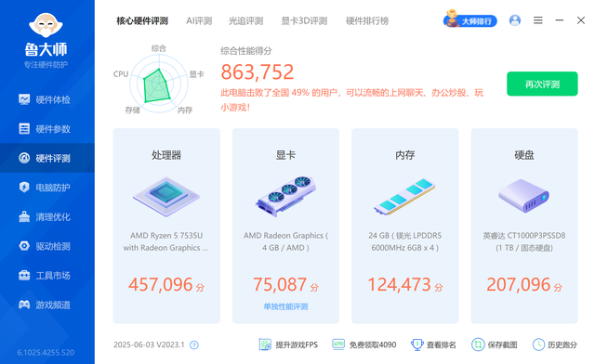This screenshot has width=595, height=364.
Task: Click the overall score 863,752
Action: pos(258,72)
